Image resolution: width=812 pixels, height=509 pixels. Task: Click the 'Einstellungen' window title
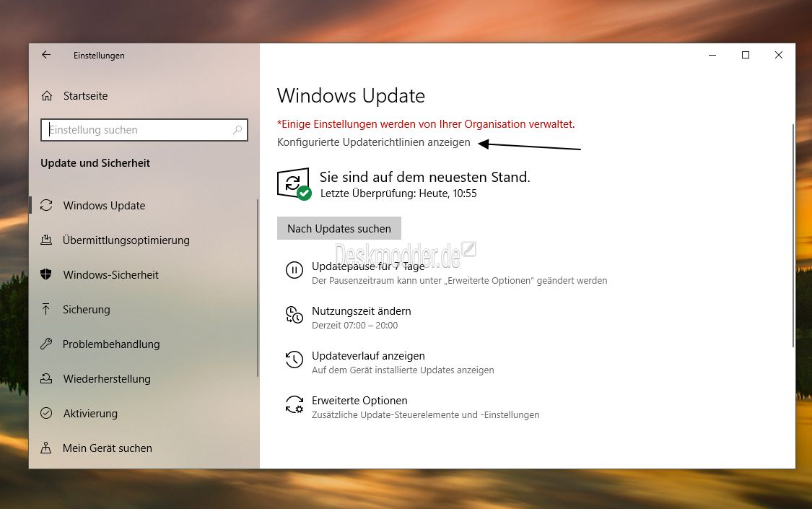pyautogui.click(x=99, y=56)
